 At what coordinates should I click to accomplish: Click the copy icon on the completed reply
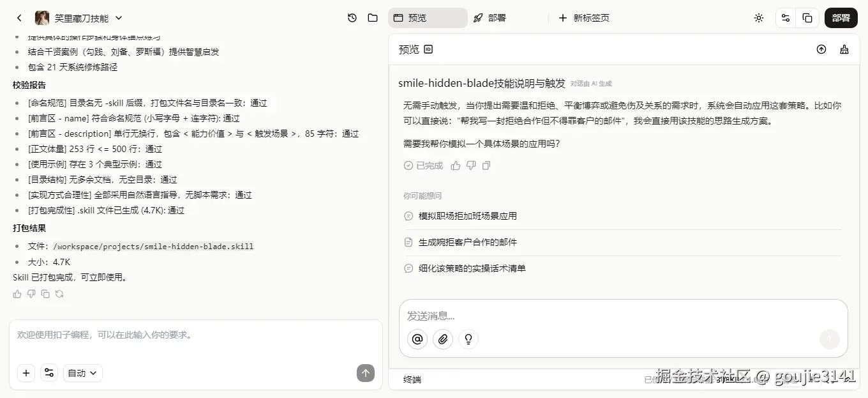point(486,165)
